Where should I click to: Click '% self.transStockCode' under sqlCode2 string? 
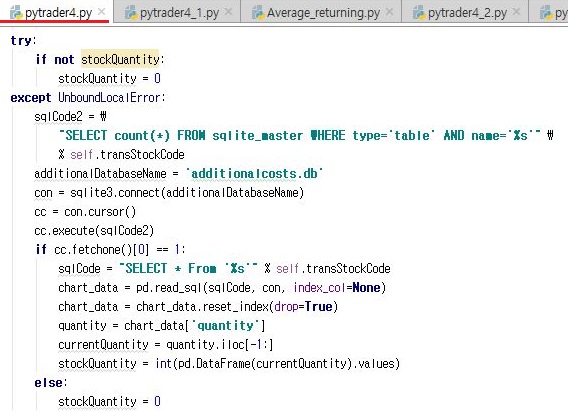(121, 155)
